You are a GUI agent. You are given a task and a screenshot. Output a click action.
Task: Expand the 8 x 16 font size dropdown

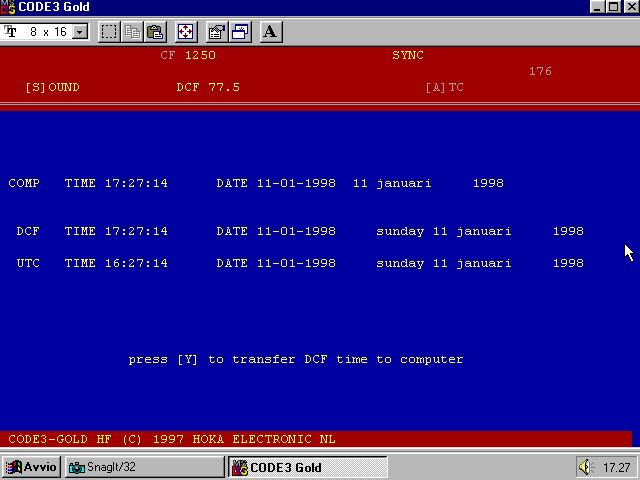coord(80,32)
